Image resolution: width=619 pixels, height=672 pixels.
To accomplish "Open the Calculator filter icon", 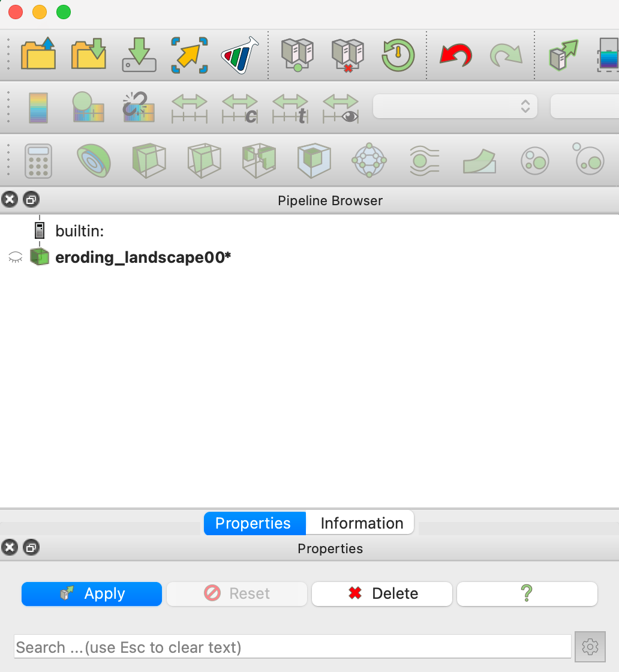I will tap(38, 161).
